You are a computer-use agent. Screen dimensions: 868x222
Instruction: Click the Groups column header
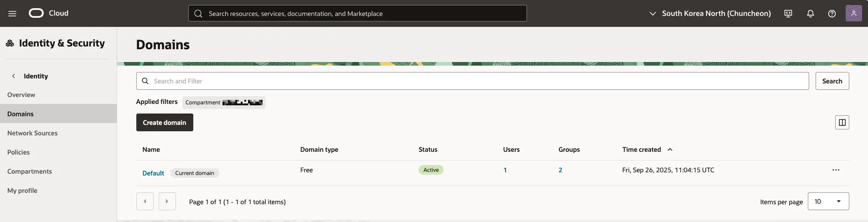pos(569,150)
